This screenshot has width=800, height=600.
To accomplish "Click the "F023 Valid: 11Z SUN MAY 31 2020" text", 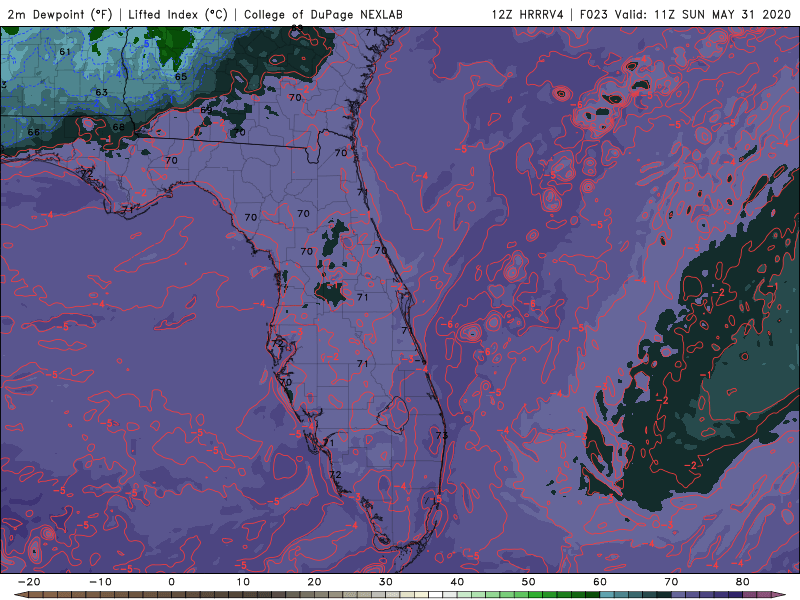I will click(685, 14).
